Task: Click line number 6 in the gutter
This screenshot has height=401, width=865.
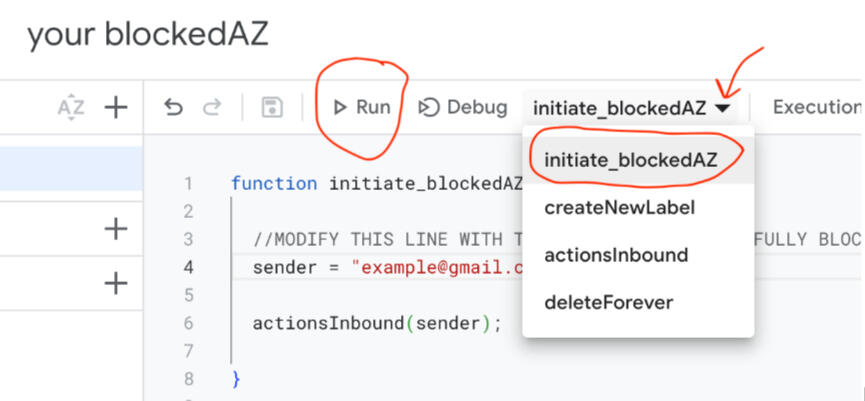Action: 188,323
